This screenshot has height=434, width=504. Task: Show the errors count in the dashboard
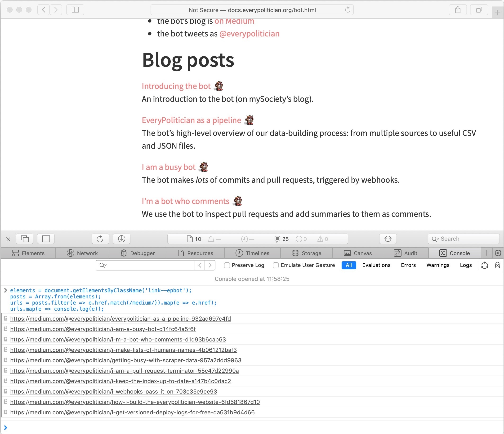pos(301,239)
